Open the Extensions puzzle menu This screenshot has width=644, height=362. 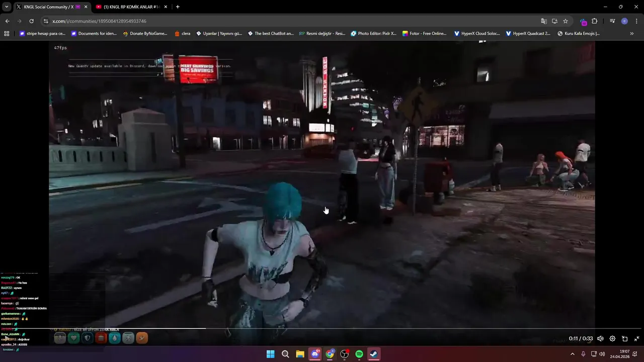595,21
